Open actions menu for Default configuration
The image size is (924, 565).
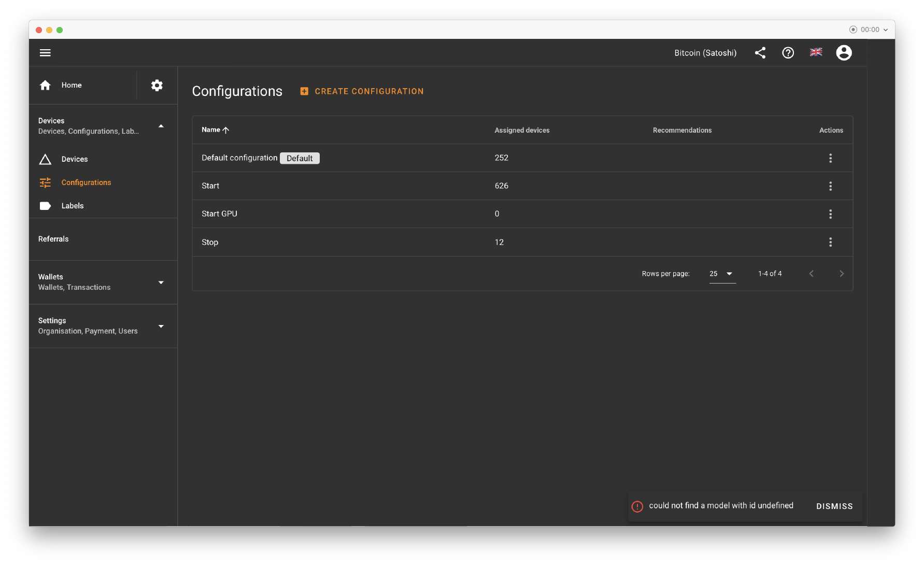(x=830, y=158)
